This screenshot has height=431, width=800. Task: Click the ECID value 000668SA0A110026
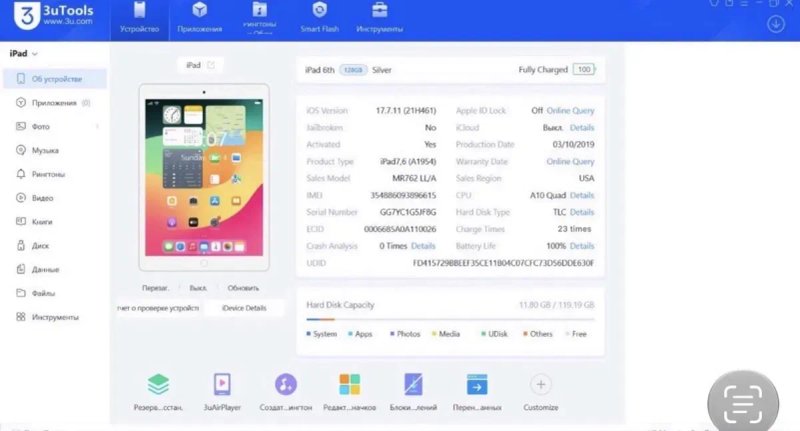pos(400,229)
